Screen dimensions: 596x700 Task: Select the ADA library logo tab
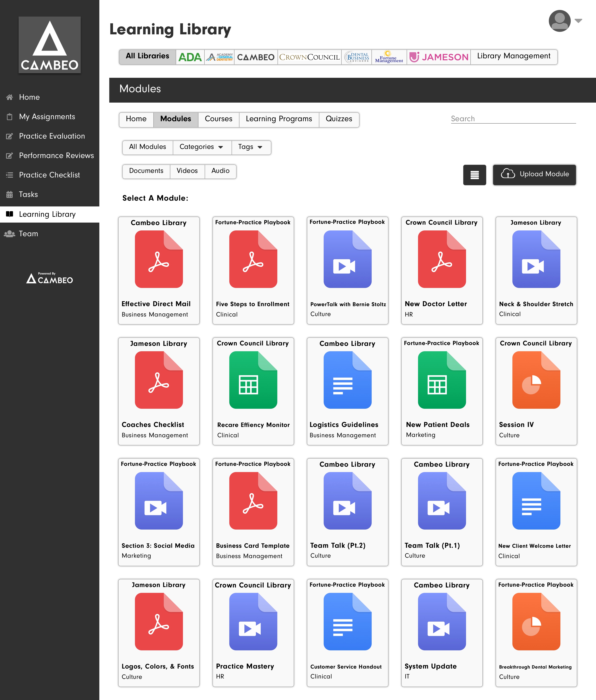pyautogui.click(x=190, y=57)
